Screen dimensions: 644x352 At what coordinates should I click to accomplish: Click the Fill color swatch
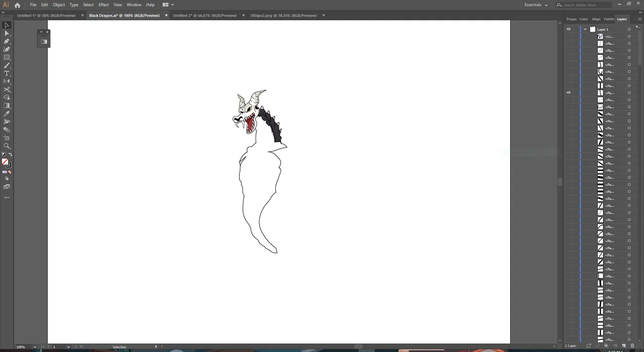5,162
